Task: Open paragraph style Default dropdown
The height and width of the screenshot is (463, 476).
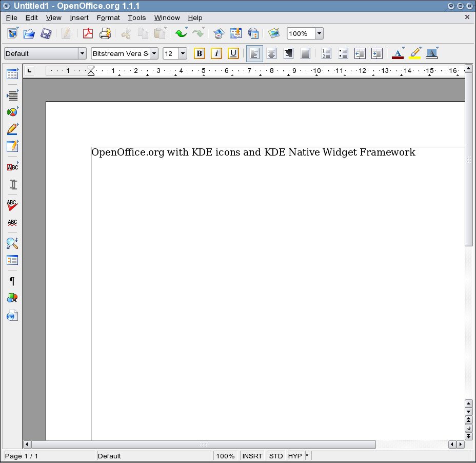Action: (82, 53)
